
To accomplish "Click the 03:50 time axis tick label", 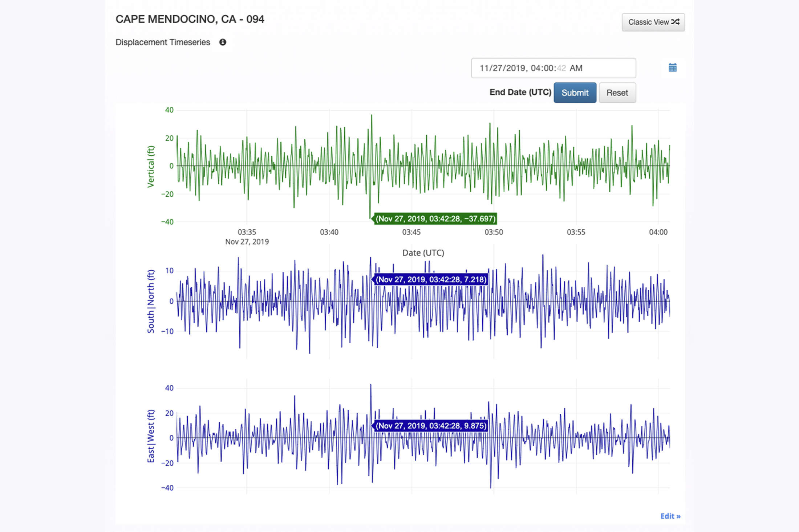I will tap(494, 232).
